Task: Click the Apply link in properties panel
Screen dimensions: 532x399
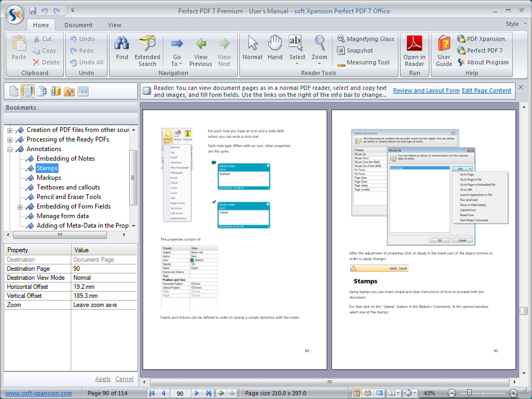Action: (x=103, y=379)
